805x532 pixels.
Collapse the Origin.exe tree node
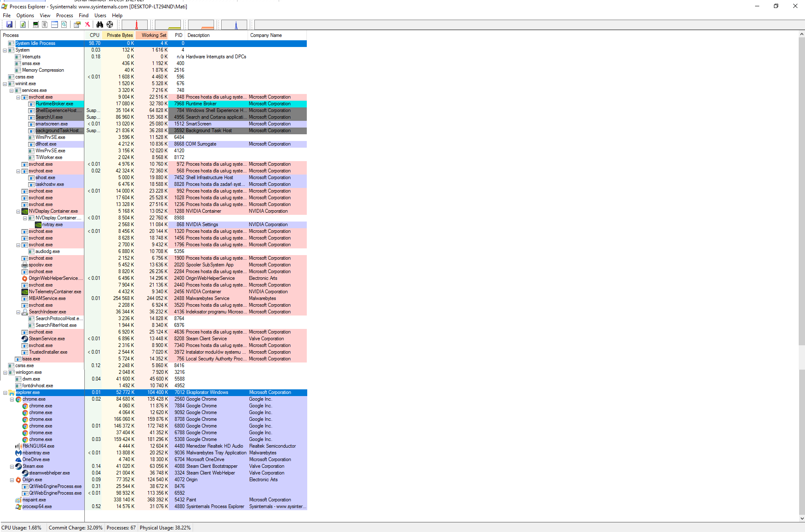[x=12, y=480]
